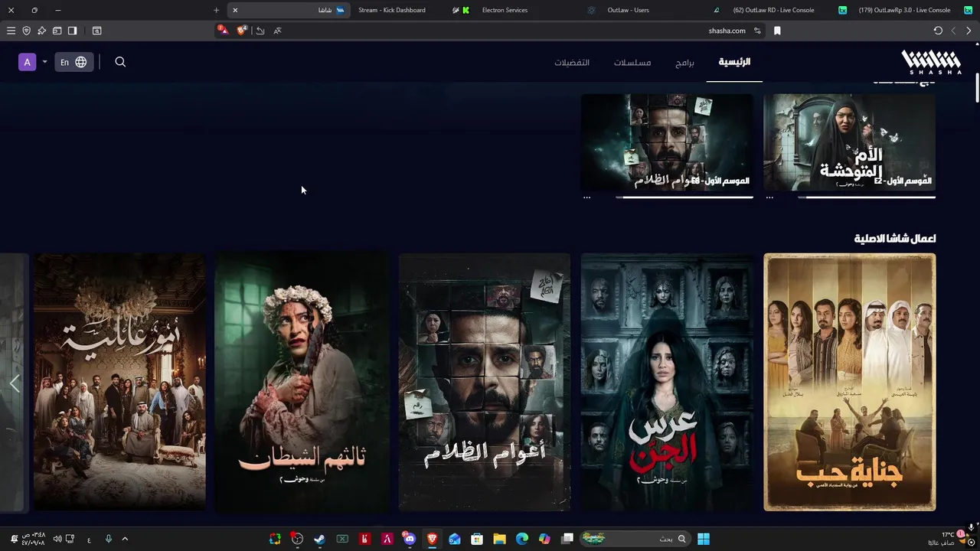This screenshot has height=551, width=980.
Task: Click the اعمال شاشا الاصلية section heading
Action: tap(894, 239)
